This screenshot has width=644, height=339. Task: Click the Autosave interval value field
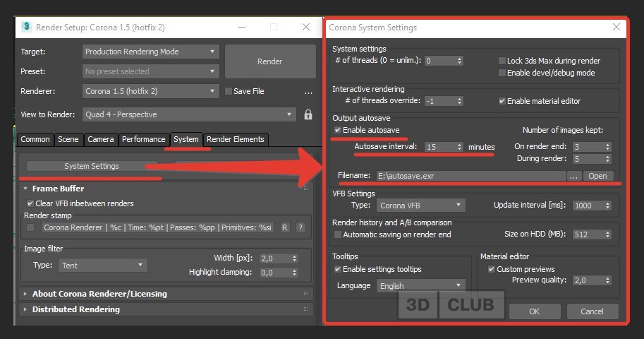tap(440, 147)
